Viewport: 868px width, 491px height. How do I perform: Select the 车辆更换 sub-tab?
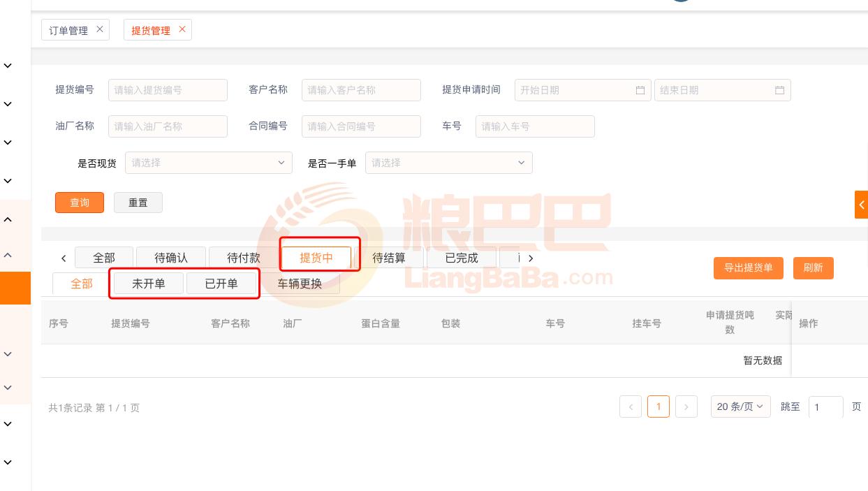click(300, 284)
